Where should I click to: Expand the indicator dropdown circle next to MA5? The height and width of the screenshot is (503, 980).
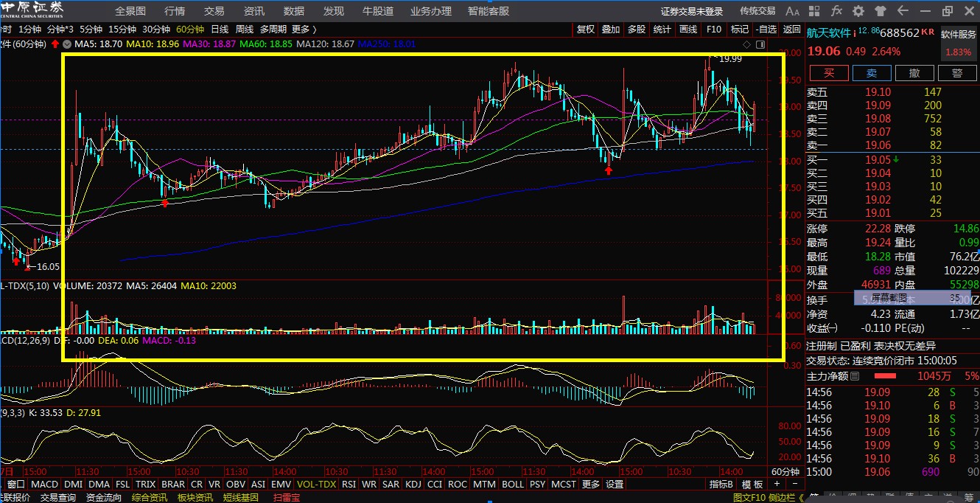tap(68, 44)
